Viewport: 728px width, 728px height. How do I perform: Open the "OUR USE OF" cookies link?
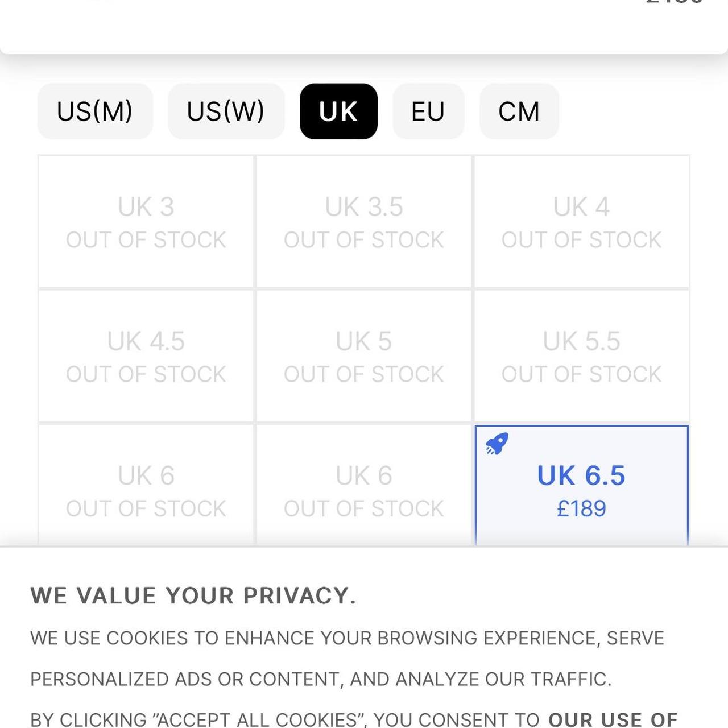click(613, 719)
